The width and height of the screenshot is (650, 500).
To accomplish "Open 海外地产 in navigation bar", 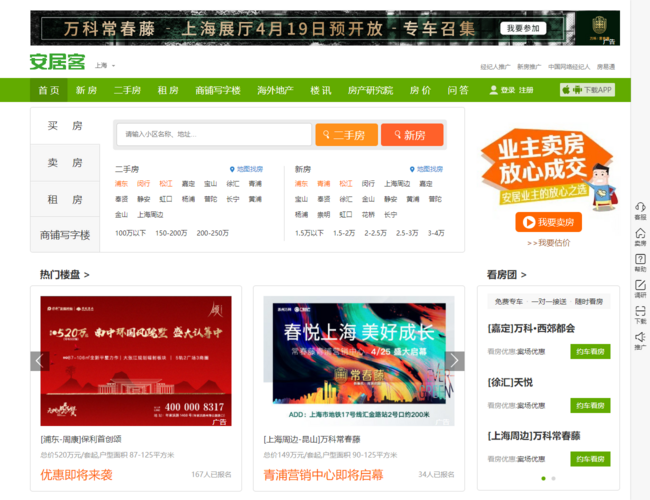I will [x=275, y=90].
